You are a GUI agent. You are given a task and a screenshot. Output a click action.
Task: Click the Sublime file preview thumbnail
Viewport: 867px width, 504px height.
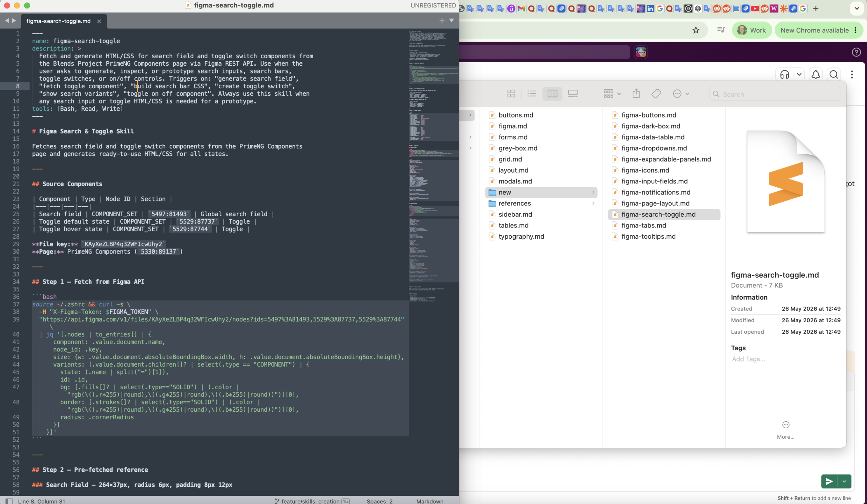click(786, 181)
